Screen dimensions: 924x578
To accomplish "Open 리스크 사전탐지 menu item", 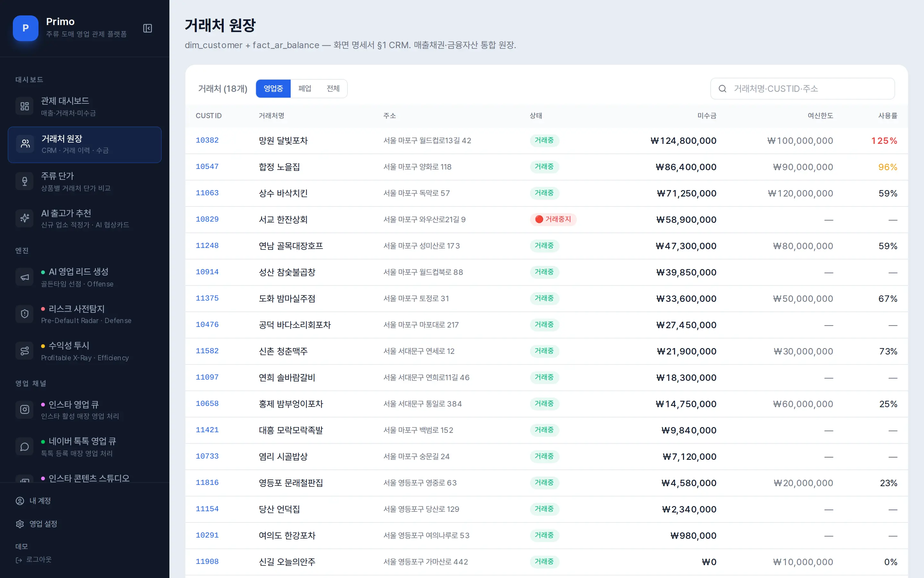I will pos(85,314).
